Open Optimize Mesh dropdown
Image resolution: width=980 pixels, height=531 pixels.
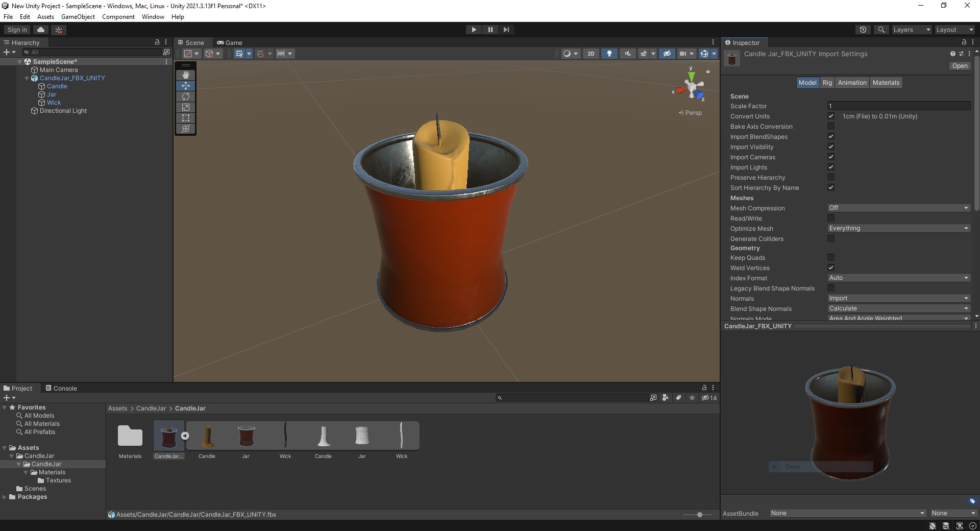(899, 228)
